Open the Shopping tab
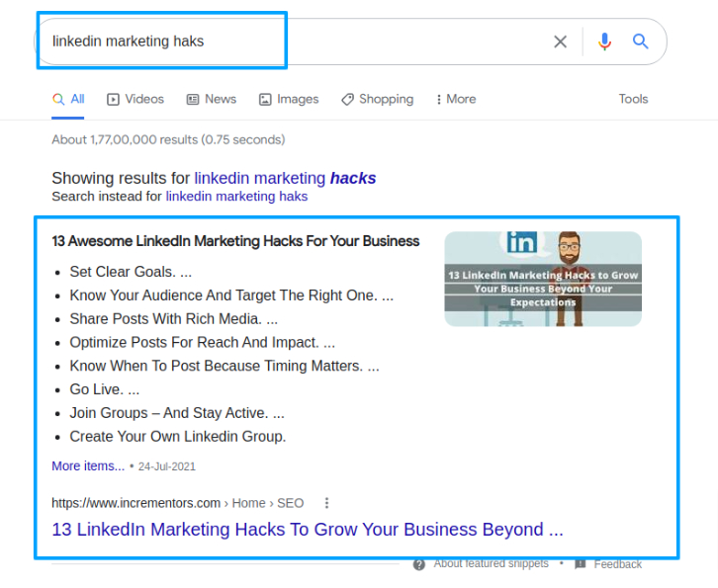Viewport: 718px width, 588px height. coord(378,99)
